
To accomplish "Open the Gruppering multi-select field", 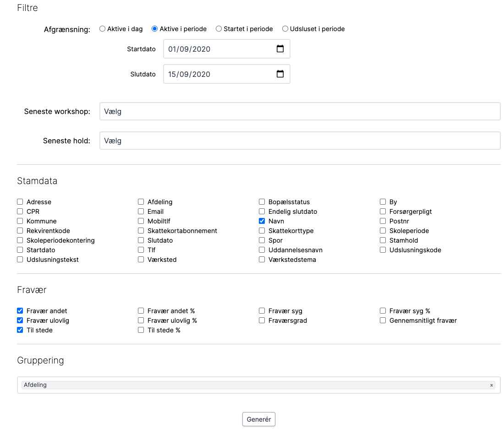I will coord(259,385).
